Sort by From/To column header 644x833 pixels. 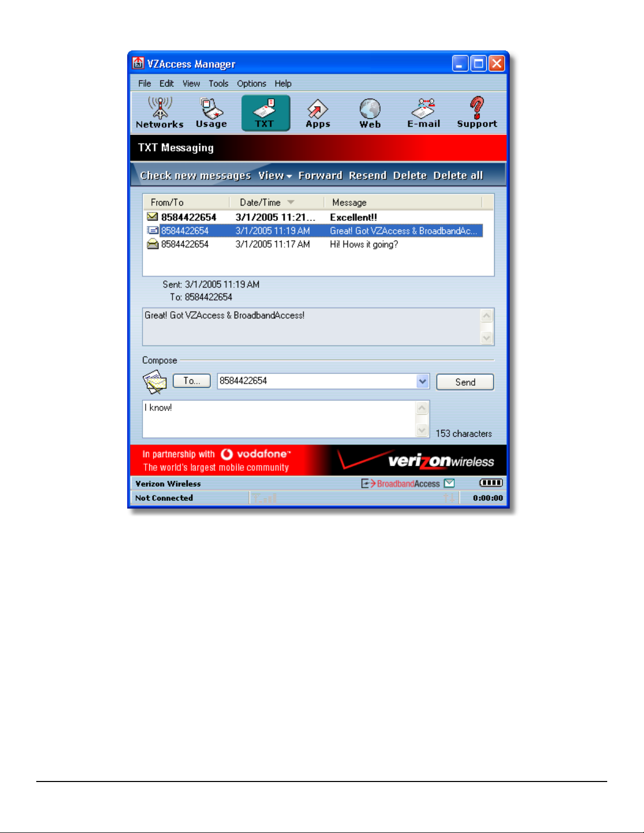point(186,202)
